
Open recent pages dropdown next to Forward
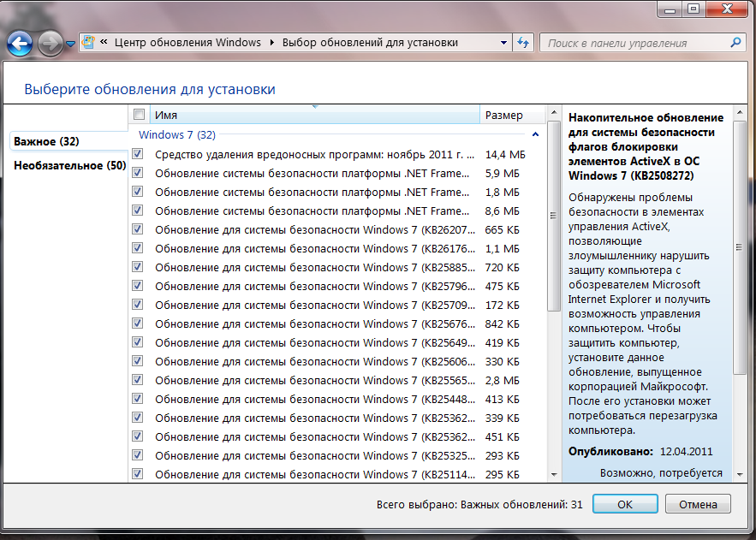tap(70, 44)
